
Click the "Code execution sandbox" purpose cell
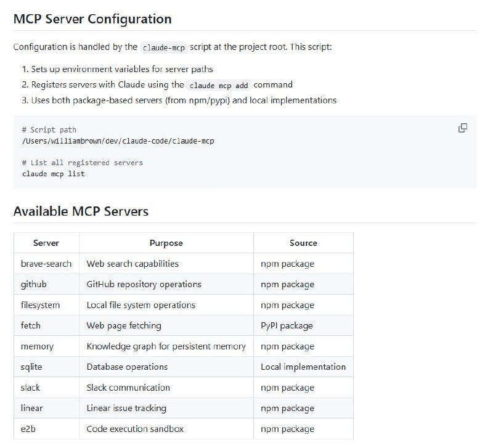pos(135,429)
